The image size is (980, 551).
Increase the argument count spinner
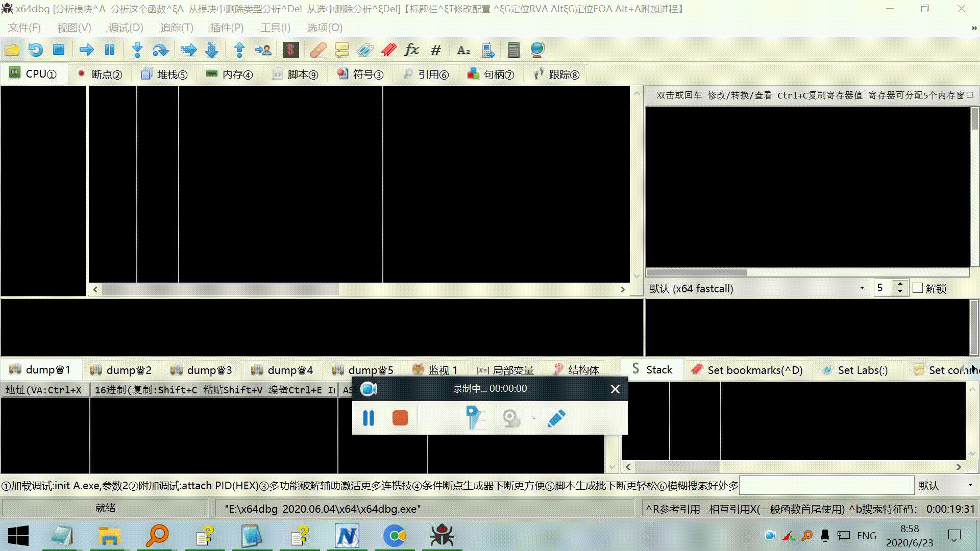tap(900, 284)
